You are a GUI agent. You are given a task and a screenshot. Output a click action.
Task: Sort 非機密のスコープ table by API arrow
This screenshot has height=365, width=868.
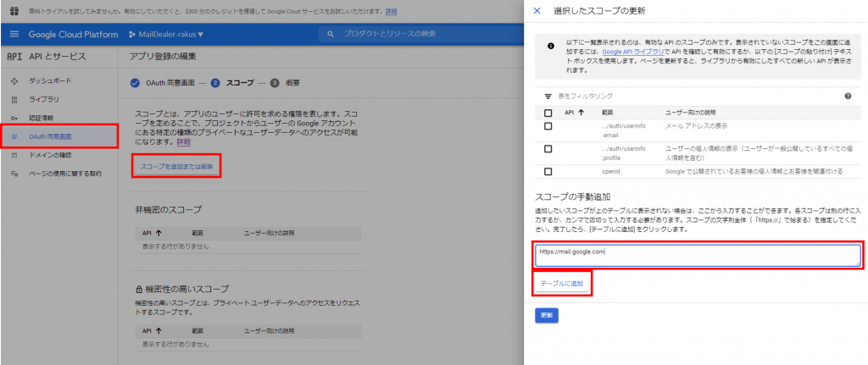click(159, 234)
